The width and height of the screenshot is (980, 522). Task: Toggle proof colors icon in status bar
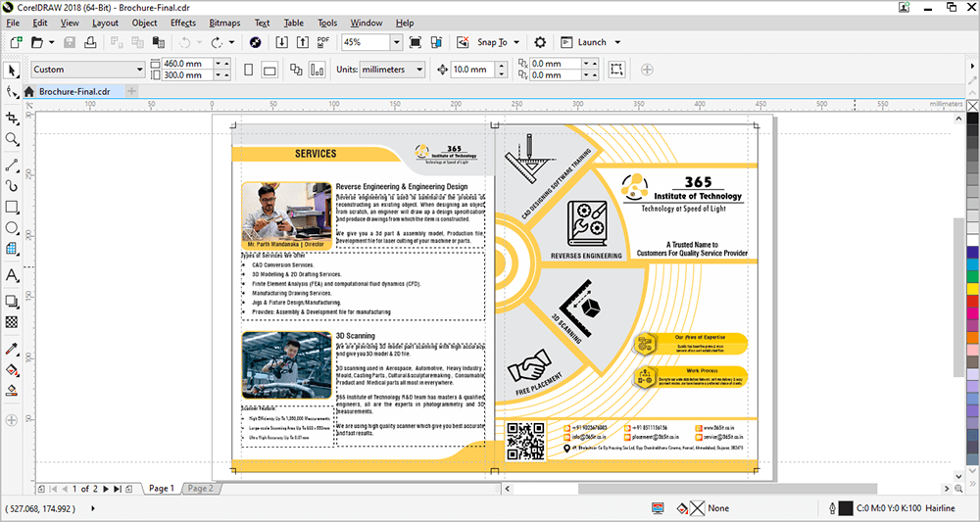pyautogui.click(x=658, y=508)
